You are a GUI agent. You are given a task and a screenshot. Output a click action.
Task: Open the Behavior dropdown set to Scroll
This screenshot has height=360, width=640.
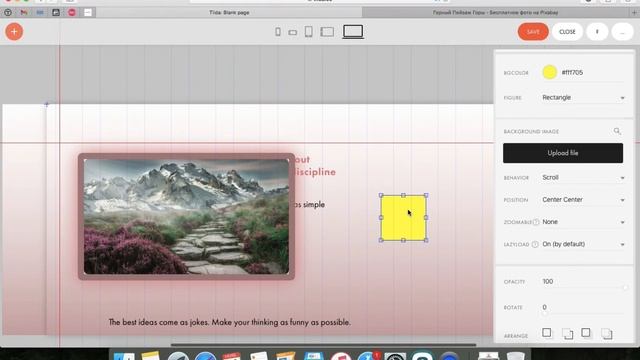click(583, 178)
